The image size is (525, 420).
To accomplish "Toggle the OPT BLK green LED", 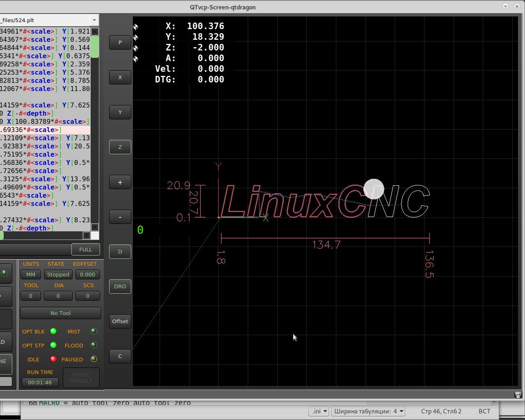I will pyautogui.click(x=53, y=331).
